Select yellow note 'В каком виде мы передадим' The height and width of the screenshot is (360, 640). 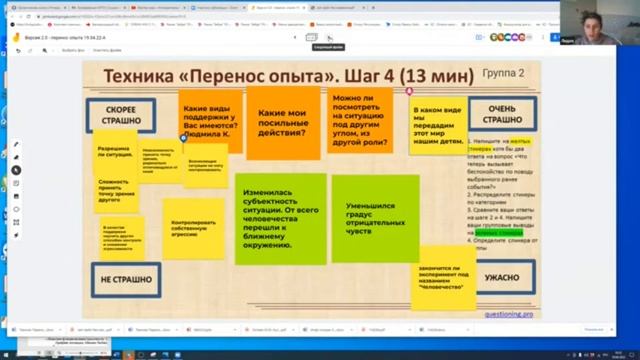point(438,125)
